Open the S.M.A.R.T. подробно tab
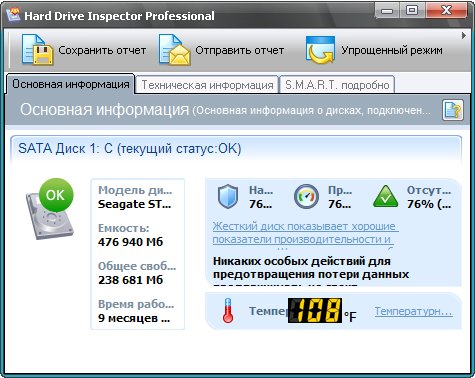This screenshot has width=475, height=378. point(337,85)
